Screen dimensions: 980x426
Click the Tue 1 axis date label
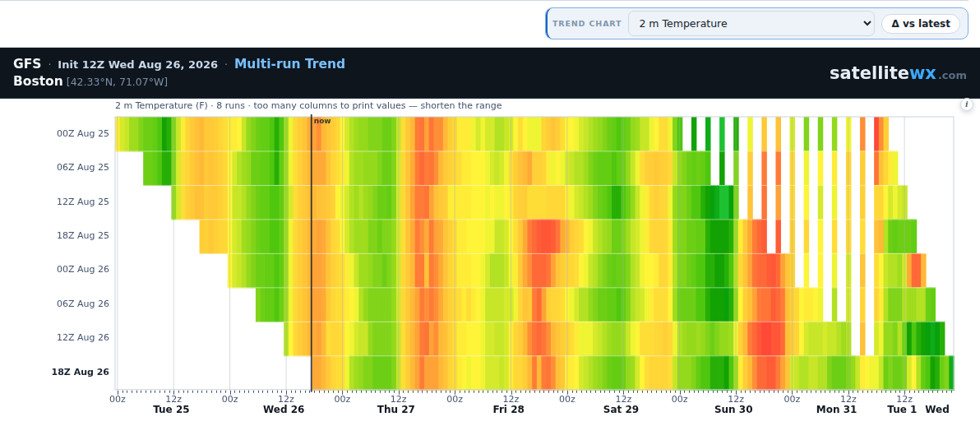click(903, 410)
